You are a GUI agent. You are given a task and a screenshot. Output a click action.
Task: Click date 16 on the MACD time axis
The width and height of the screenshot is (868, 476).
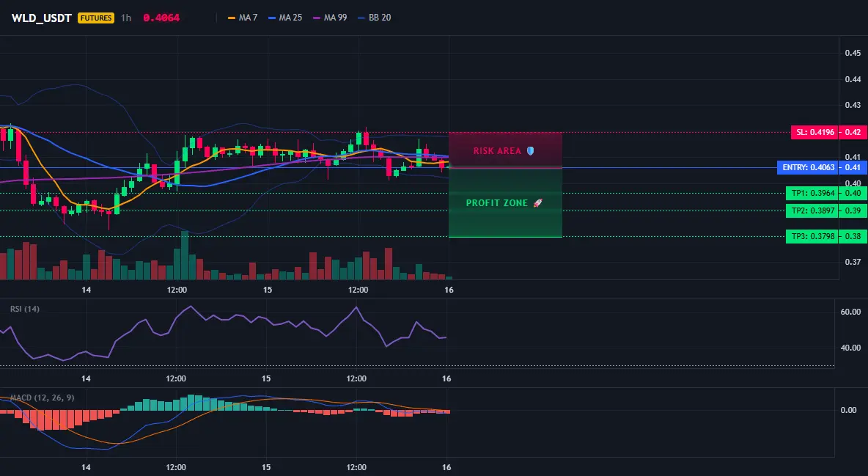(x=446, y=467)
